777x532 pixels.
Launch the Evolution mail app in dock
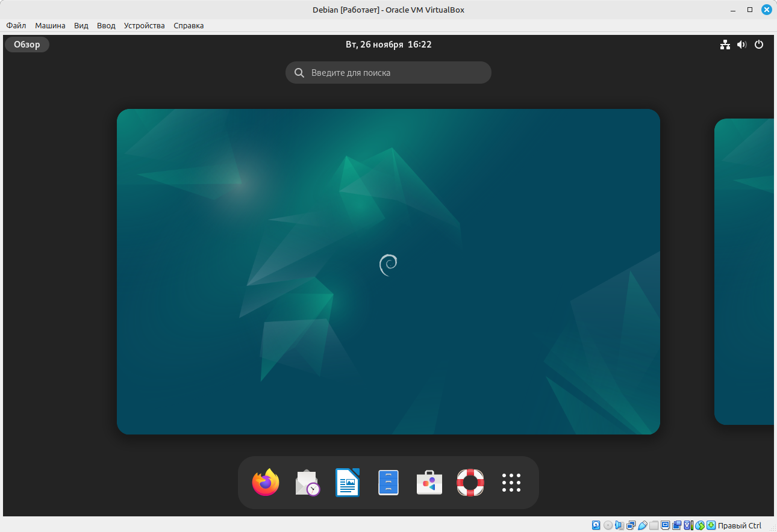click(307, 483)
